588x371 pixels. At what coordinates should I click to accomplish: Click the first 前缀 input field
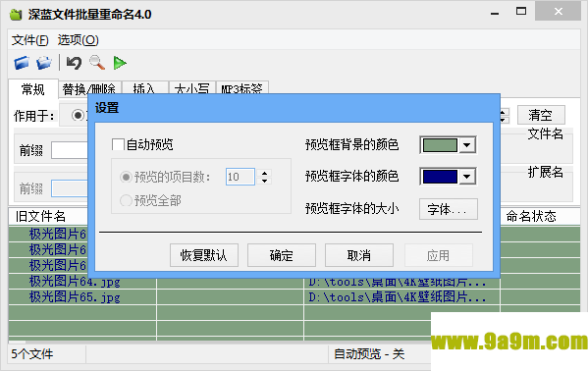(x=70, y=150)
